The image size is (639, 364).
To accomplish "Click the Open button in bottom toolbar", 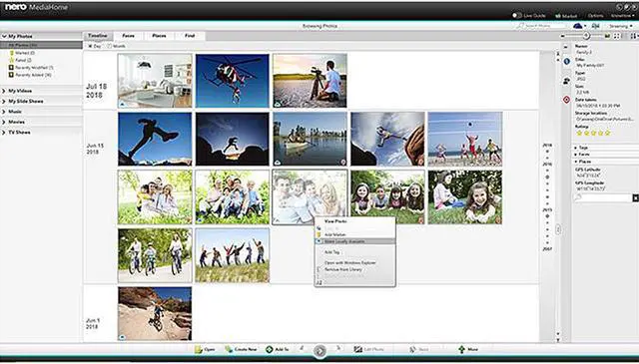I will (205, 349).
